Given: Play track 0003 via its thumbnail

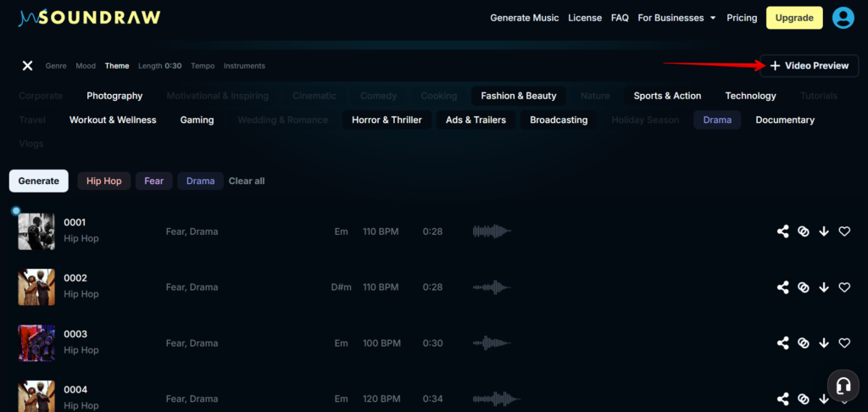Looking at the screenshot, I should 36,343.
